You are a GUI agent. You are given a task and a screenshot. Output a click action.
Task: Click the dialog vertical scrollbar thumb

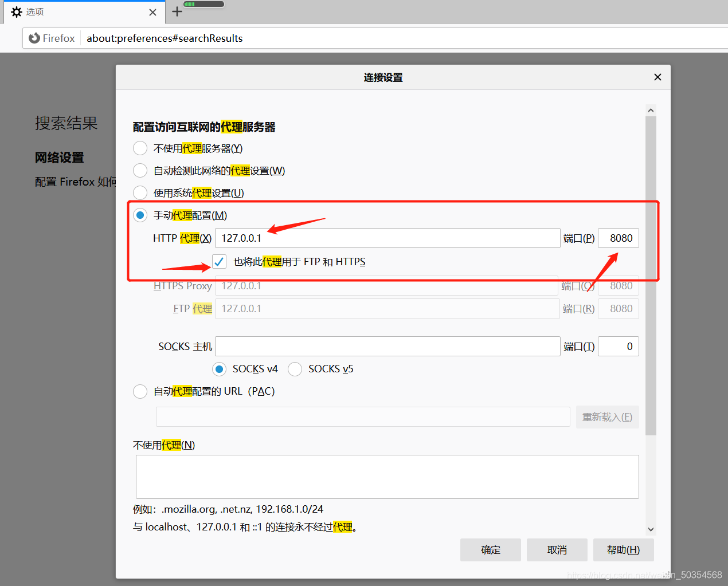point(651,276)
